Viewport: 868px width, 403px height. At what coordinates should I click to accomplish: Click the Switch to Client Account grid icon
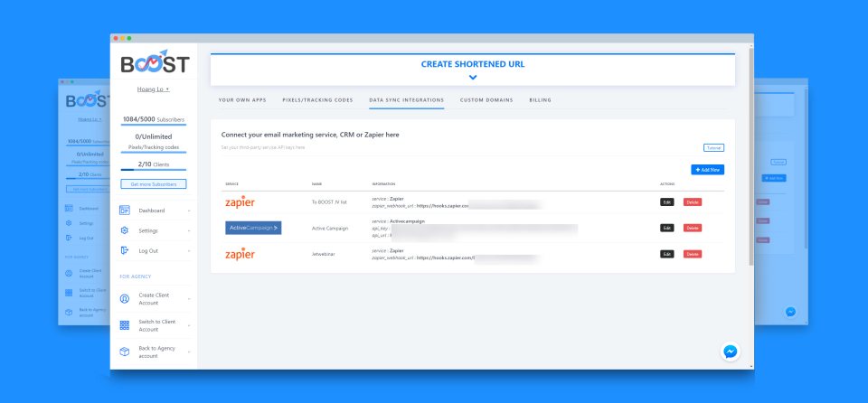(x=125, y=325)
